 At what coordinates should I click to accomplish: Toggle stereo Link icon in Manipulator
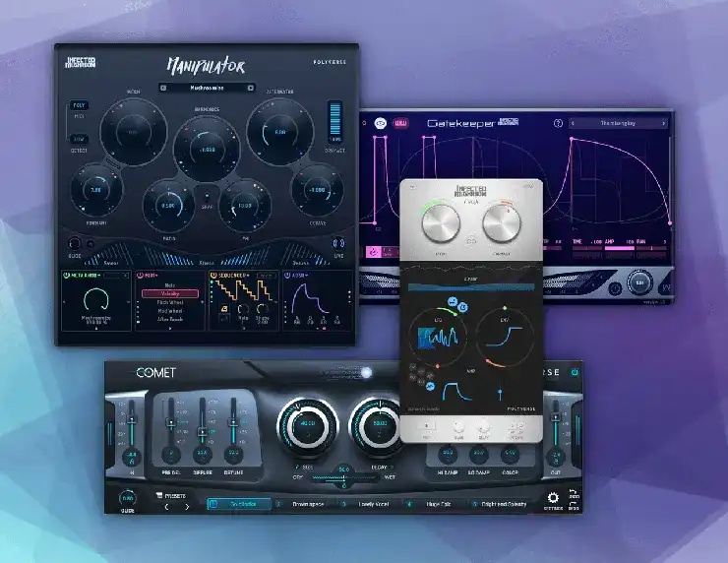339,243
